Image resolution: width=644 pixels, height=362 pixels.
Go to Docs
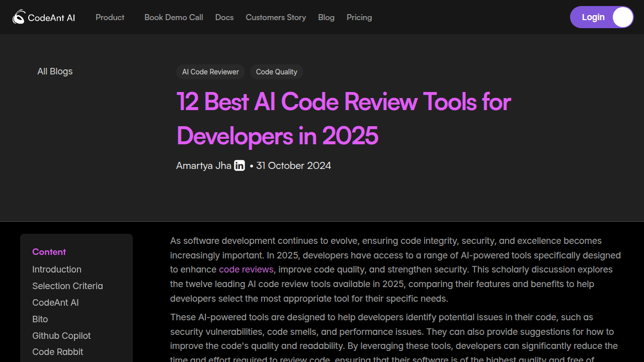coord(224,17)
